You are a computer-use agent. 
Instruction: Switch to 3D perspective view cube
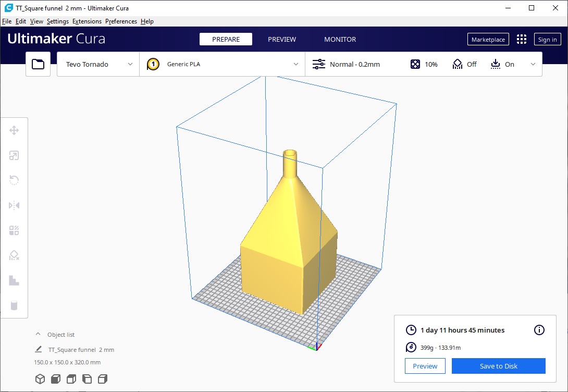tap(40, 379)
